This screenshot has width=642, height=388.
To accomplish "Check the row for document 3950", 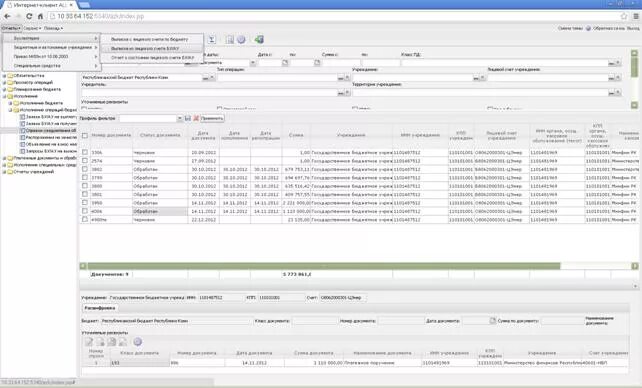I will coord(85,203).
